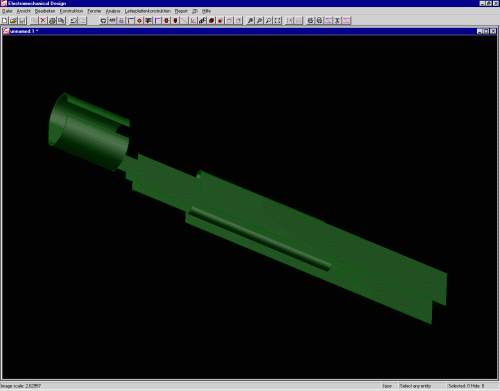Click the New document icon
Screen dimensions: 500x391
click(4, 21)
